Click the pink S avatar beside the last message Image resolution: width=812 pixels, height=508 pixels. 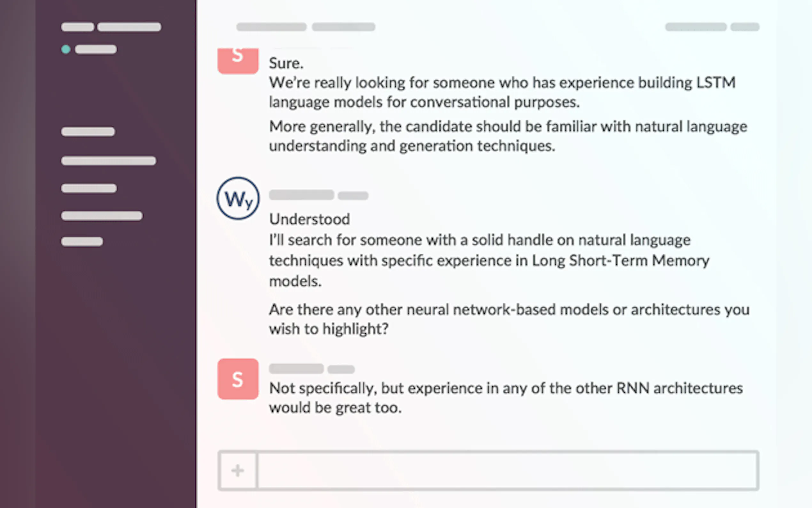(x=238, y=379)
